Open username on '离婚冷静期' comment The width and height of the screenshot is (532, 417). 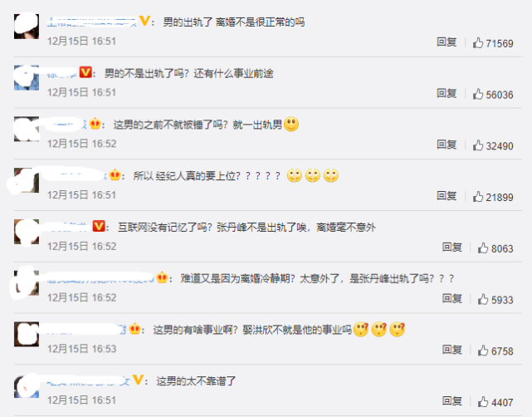click(x=100, y=278)
